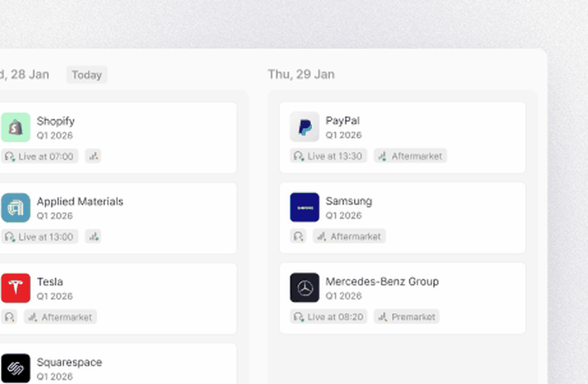Click Mercedes-Benz's Premarket badge
The height and width of the screenshot is (384, 588).
pos(407,316)
